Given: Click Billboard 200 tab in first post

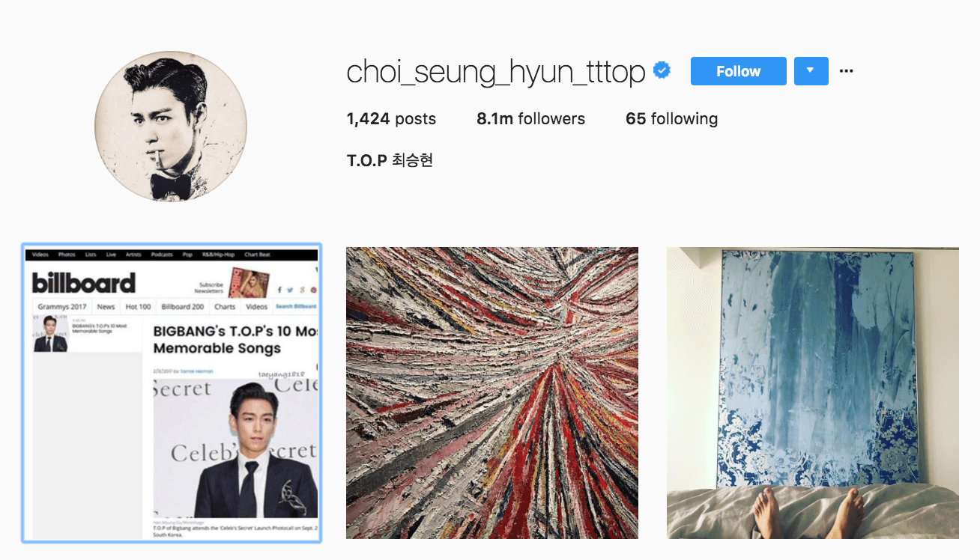Looking at the screenshot, I should [182, 306].
